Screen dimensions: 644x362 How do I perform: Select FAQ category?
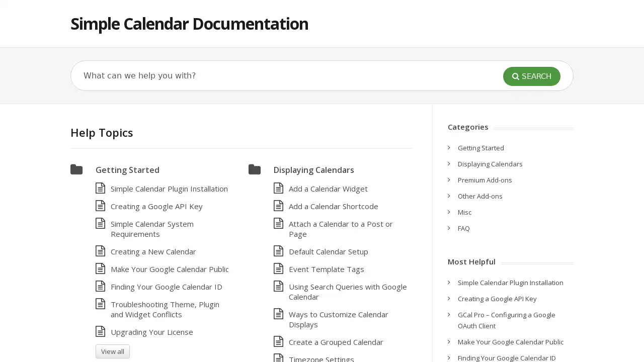463,228
